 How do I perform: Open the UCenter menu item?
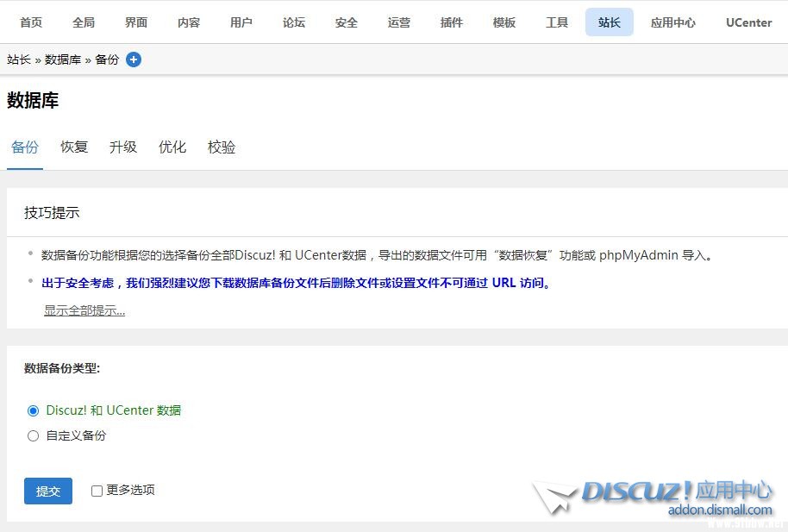(748, 22)
